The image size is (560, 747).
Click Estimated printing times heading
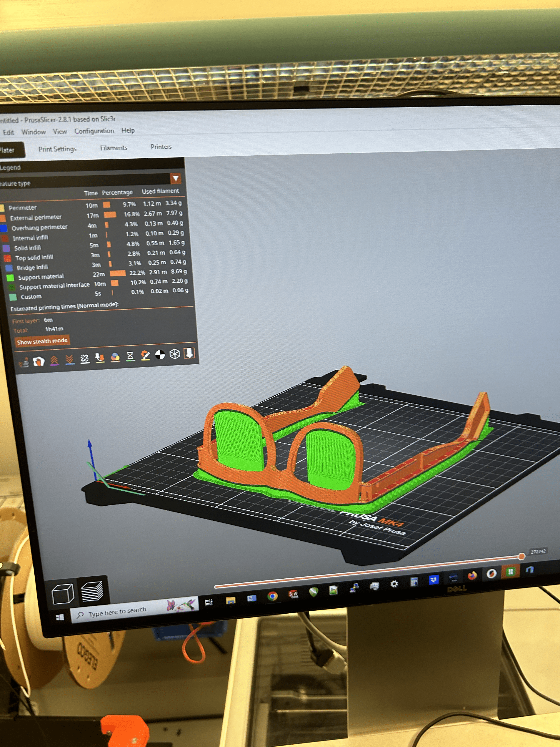(x=64, y=307)
